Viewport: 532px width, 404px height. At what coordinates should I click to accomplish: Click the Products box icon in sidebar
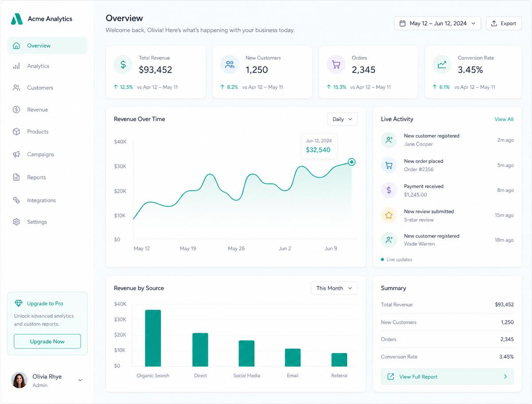click(16, 132)
